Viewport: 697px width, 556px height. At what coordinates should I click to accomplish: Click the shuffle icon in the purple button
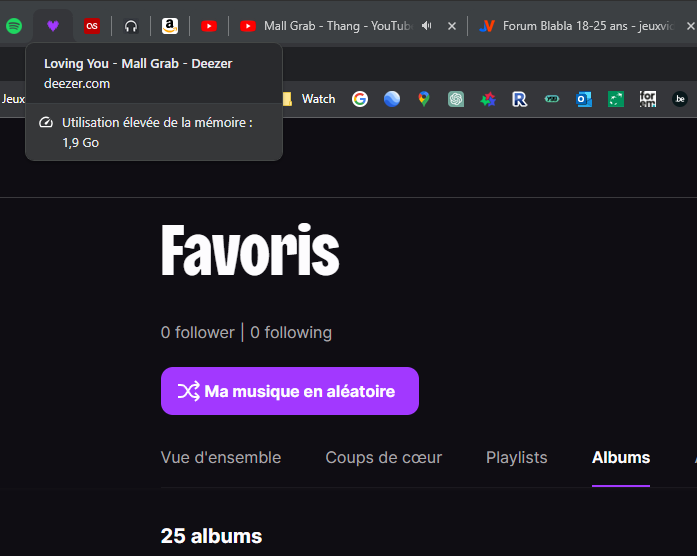pos(189,391)
